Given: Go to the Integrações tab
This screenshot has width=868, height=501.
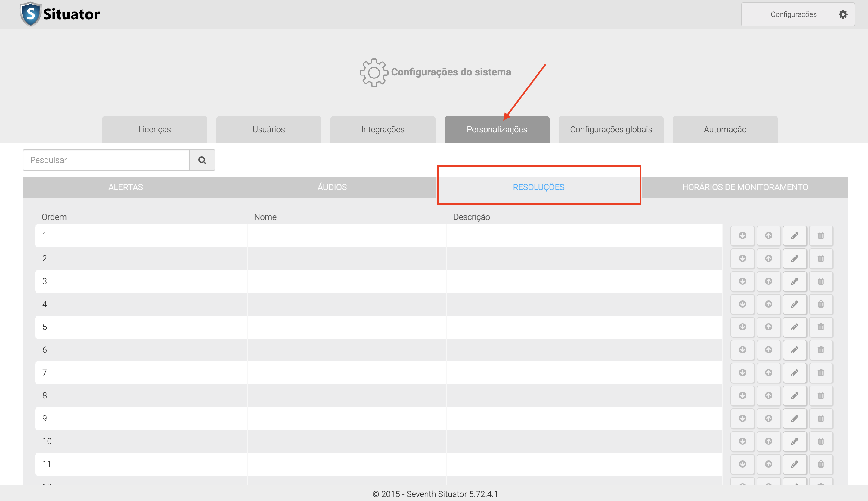Looking at the screenshot, I should pos(383,129).
